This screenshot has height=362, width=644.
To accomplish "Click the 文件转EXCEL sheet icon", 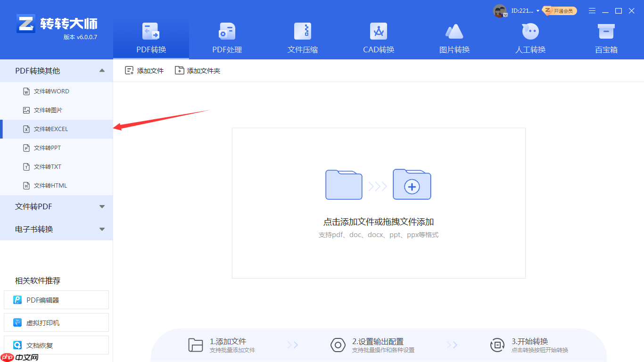I will pos(26,129).
